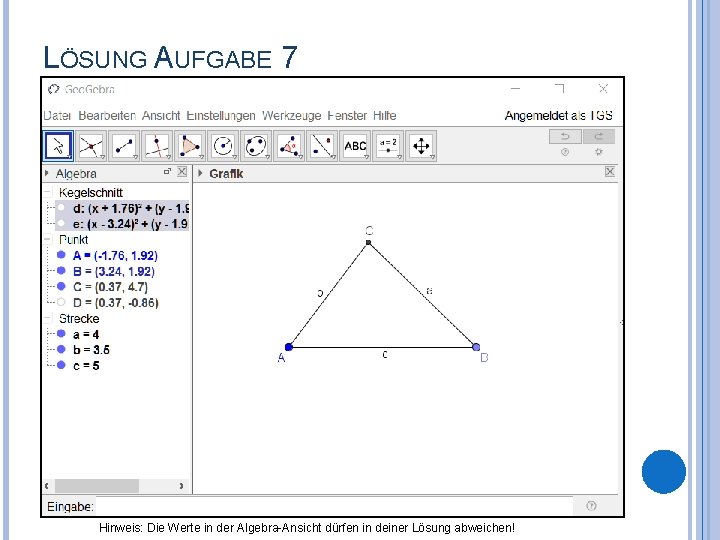Image resolution: width=720 pixels, height=540 pixels.
Task: Select equation e: (x - 3.24)²
Action: point(131,224)
